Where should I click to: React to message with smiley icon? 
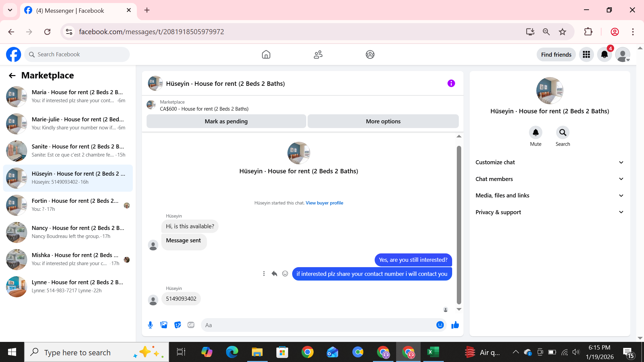pyautogui.click(x=285, y=274)
